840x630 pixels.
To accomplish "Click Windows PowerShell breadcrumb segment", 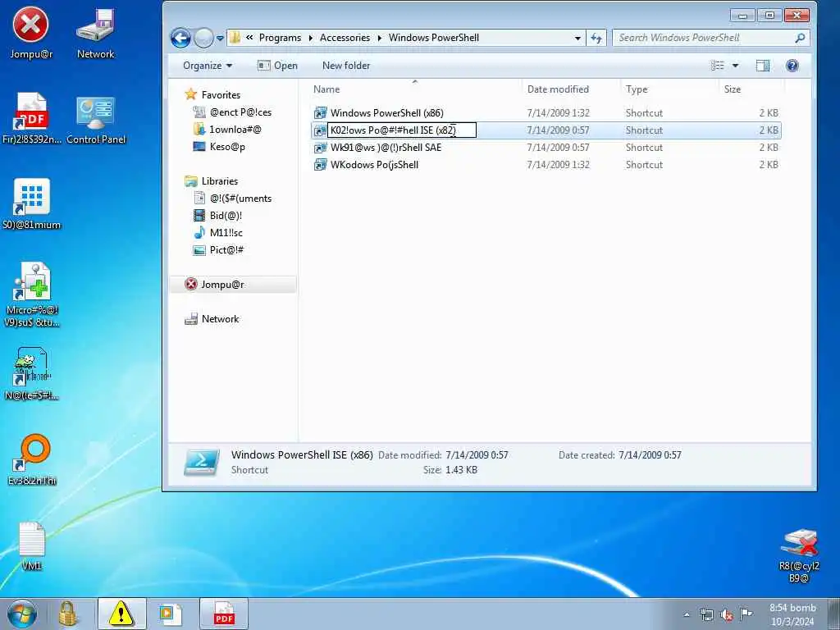I will coord(434,38).
